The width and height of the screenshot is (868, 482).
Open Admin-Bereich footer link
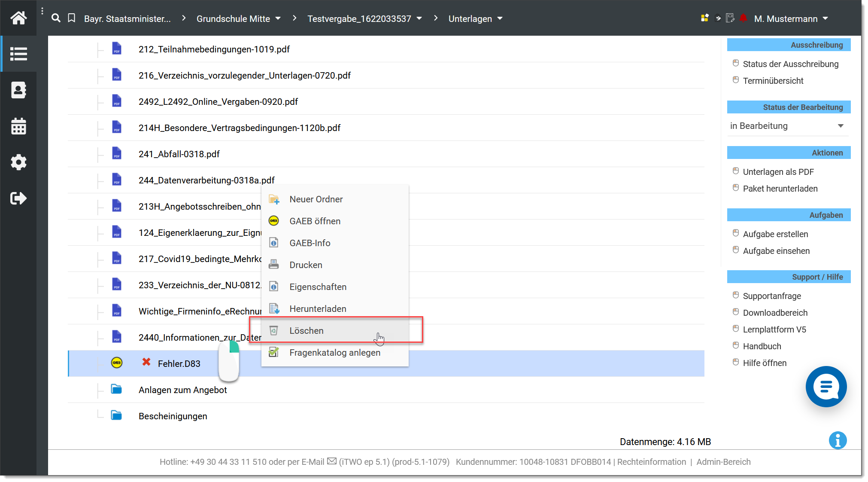(723, 462)
